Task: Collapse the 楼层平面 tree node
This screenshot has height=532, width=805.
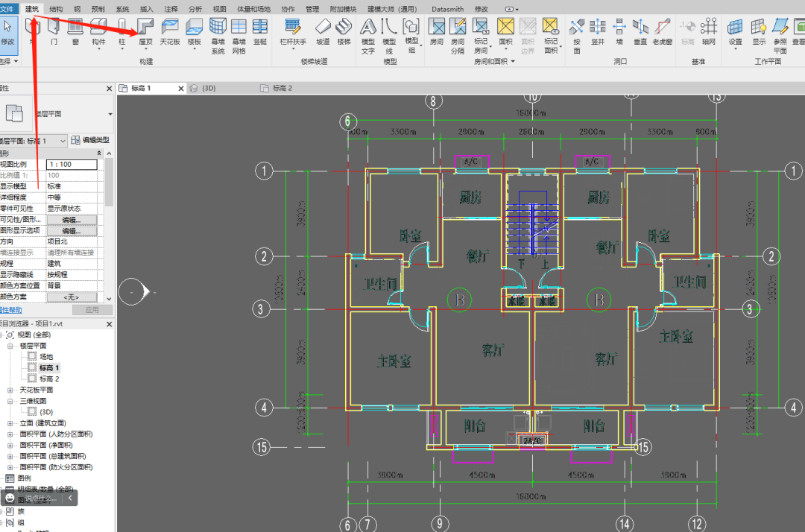Action: point(10,346)
